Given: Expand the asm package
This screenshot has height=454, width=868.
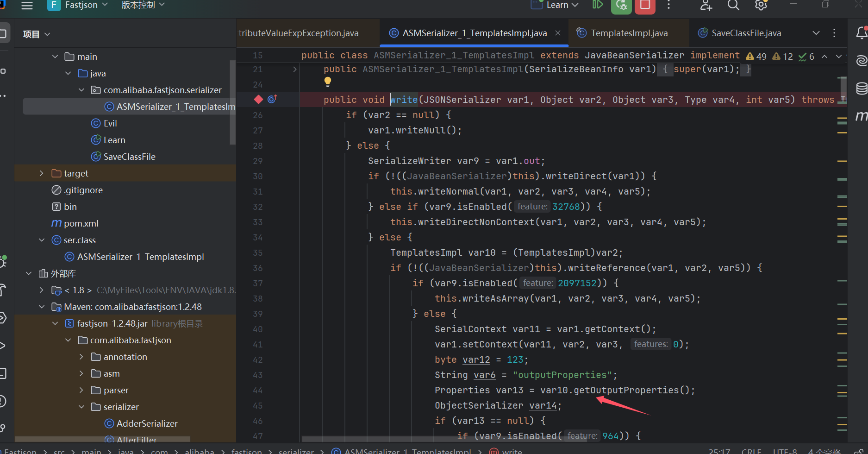Looking at the screenshot, I should [81, 373].
